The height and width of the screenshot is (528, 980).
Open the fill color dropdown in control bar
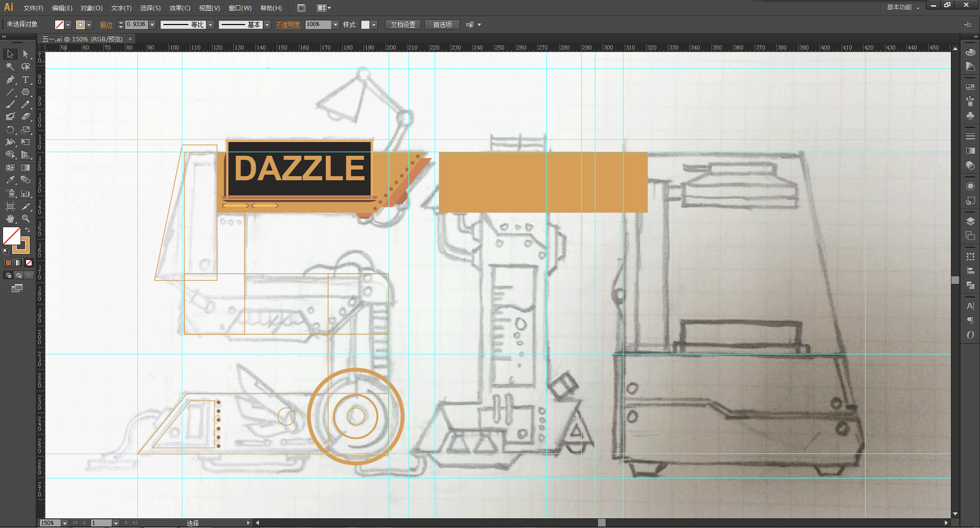coord(68,25)
